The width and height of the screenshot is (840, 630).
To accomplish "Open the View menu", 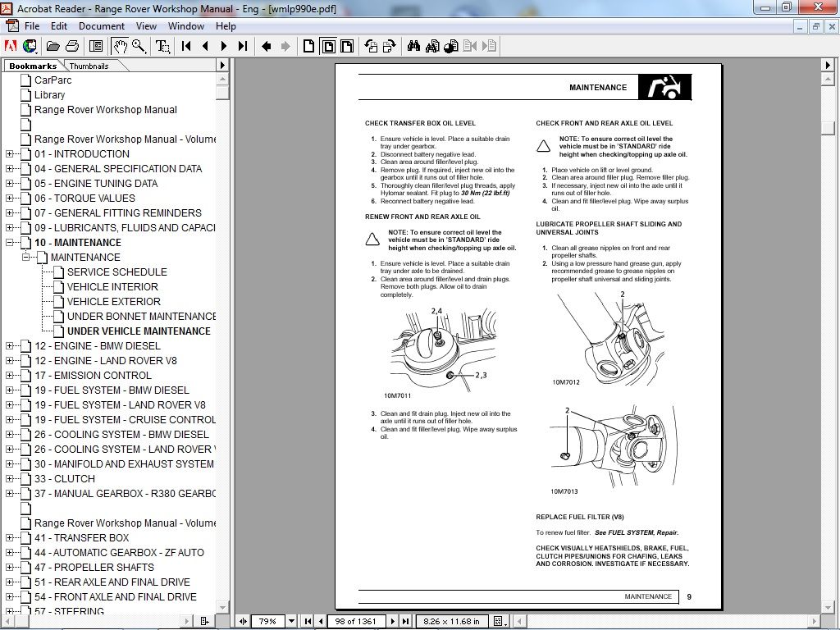I will [x=146, y=25].
